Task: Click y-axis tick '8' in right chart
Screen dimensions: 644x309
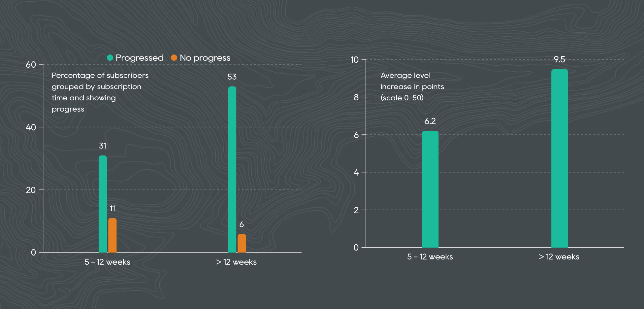Action: coord(356,97)
